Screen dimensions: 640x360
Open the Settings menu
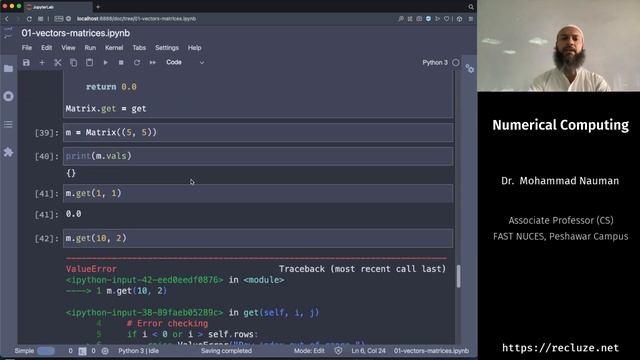click(167, 48)
